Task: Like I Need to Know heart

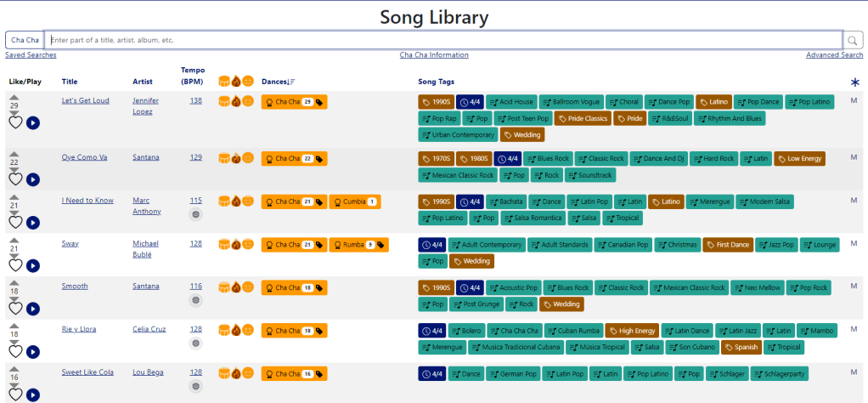Action: pyautogui.click(x=15, y=222)
